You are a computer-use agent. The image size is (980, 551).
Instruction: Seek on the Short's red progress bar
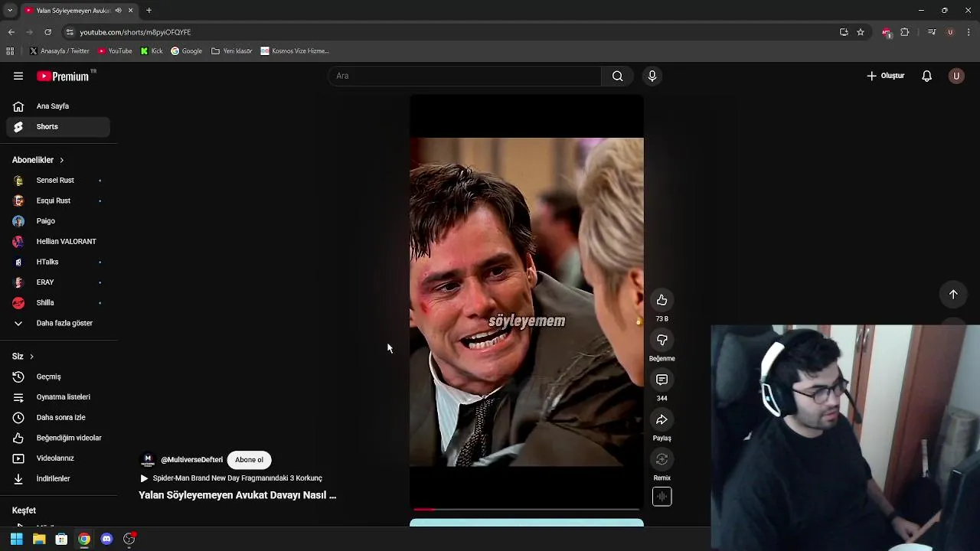[527, 509]
